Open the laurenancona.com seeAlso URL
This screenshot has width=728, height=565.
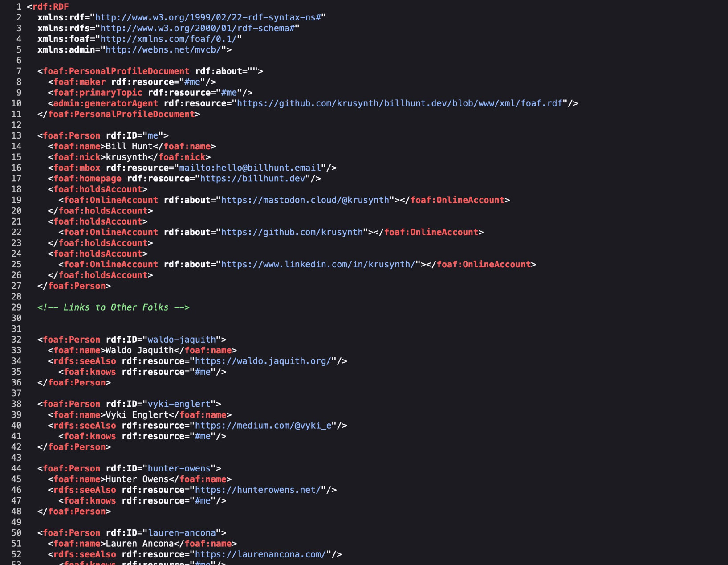click(260, 554)
